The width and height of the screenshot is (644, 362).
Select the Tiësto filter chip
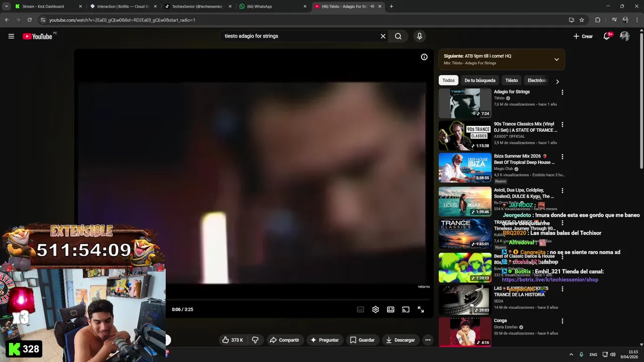click(x=511, y=80)
